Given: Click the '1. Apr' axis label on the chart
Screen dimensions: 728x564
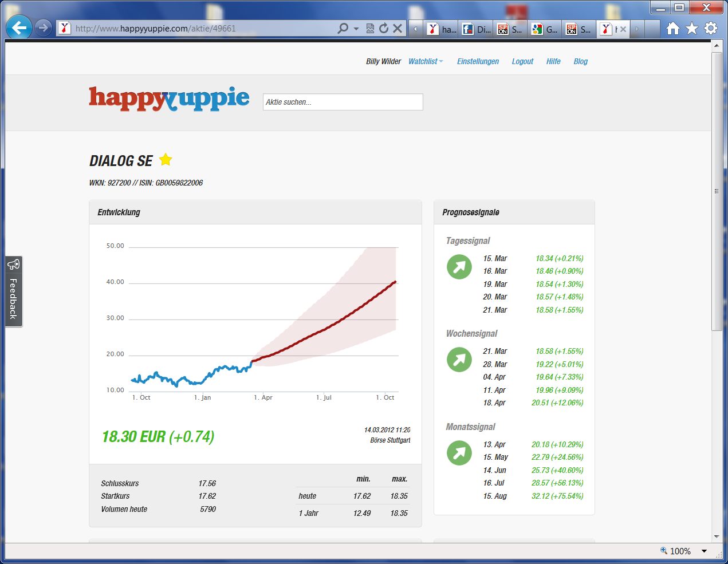Looking at the screenshot, I should click(x=263, y=397).
